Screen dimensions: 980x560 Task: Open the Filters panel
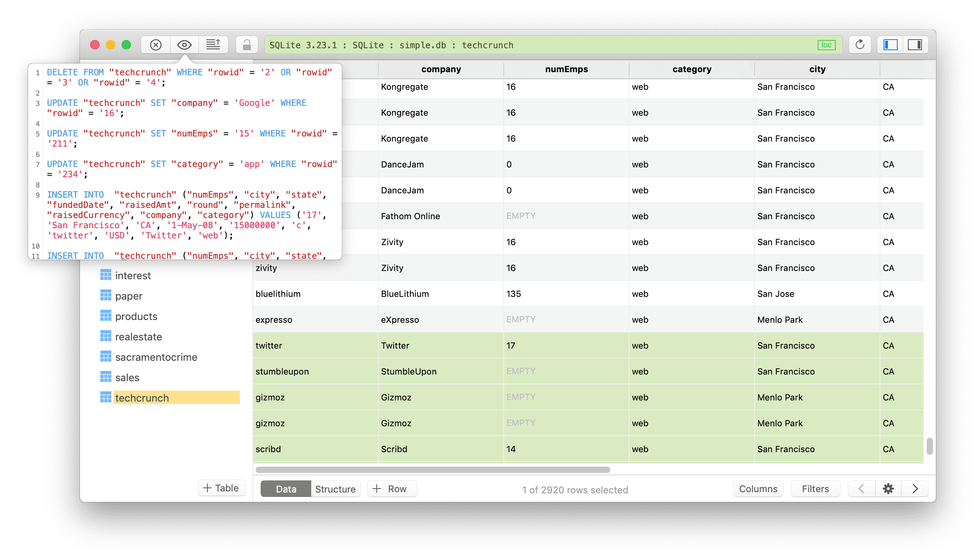click(x=815, y=489)
